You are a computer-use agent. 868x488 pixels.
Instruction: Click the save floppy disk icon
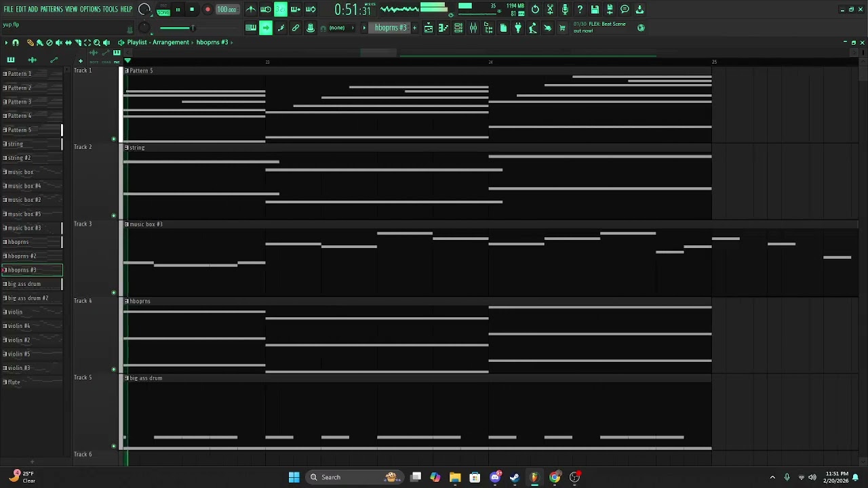[595, 9]
